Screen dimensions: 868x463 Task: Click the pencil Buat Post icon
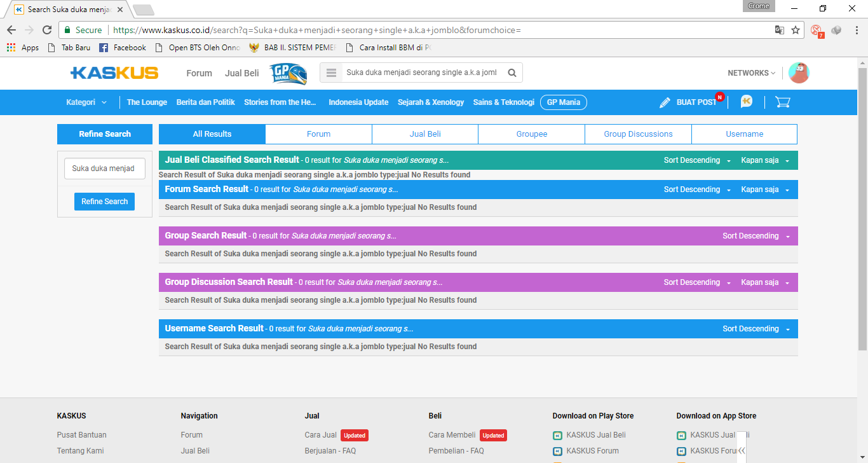[665, 102]
